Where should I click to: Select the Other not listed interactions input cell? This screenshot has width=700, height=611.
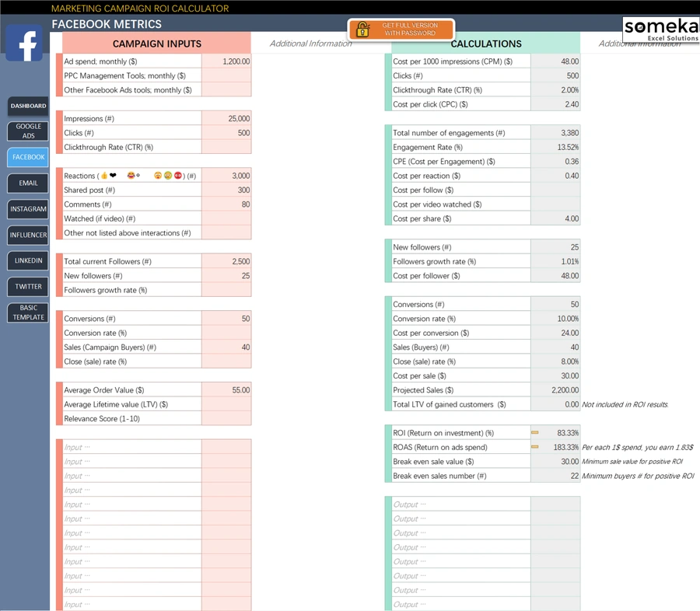(x=226, y=232)
